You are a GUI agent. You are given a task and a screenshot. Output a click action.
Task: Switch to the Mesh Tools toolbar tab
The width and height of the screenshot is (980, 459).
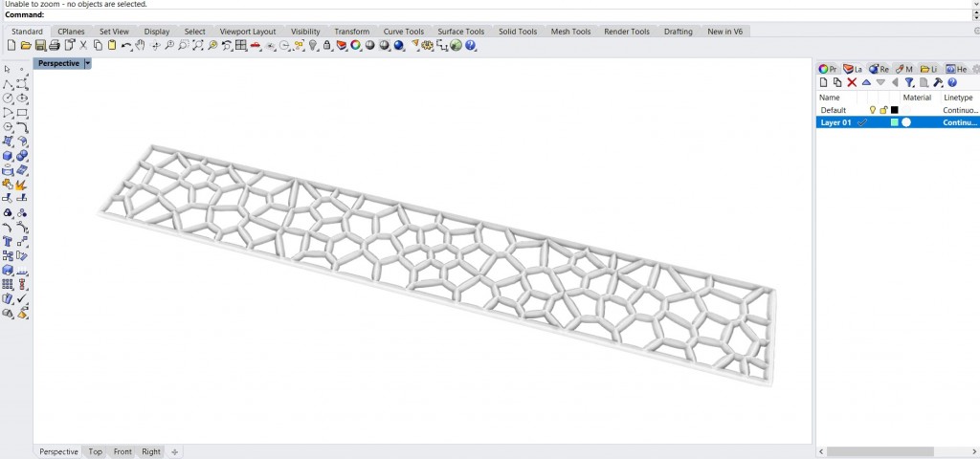pyautogui.click(x=570, y=32)
